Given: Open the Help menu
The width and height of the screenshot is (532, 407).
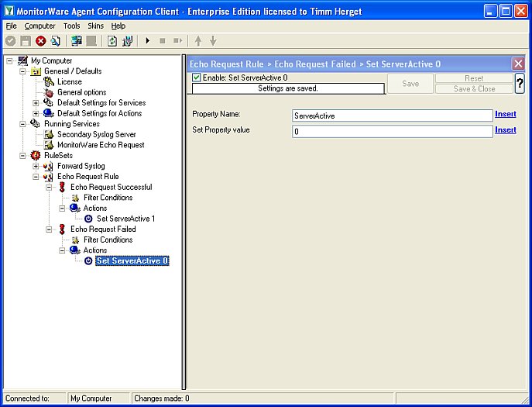Looking at the screenshot, I should [x=118, y=26].
